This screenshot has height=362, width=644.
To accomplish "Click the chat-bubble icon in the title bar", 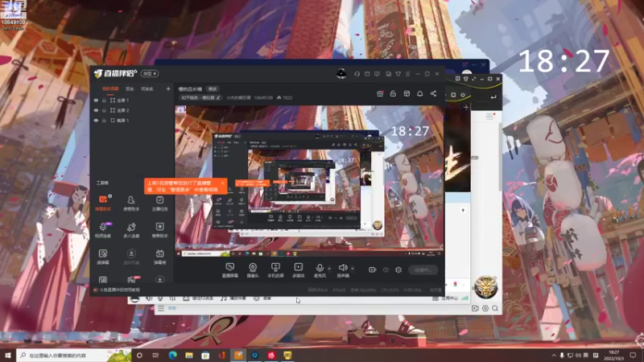I will click(377, 74).
